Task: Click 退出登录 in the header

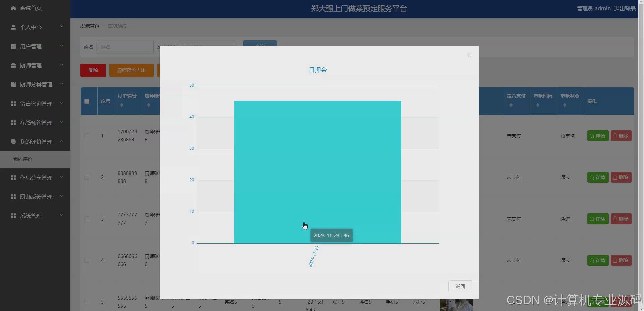Action: coord(625,8)
